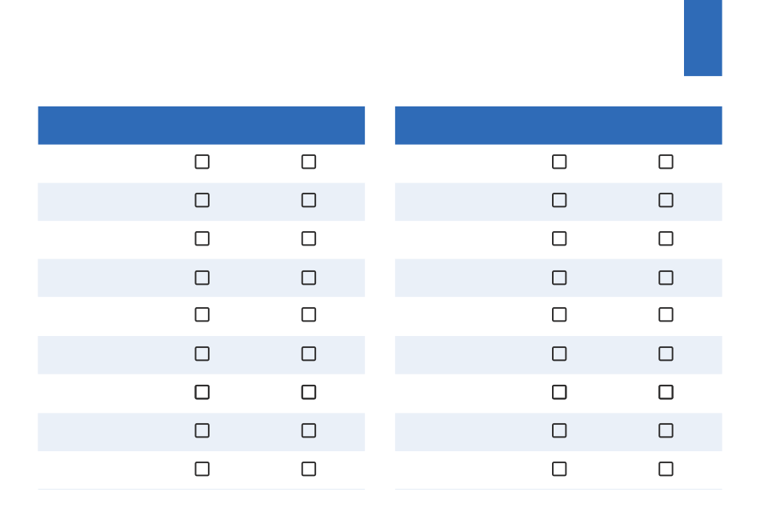Toggle right table's second row, second checkbox
The image size is (760, 532).
[666, 200]
